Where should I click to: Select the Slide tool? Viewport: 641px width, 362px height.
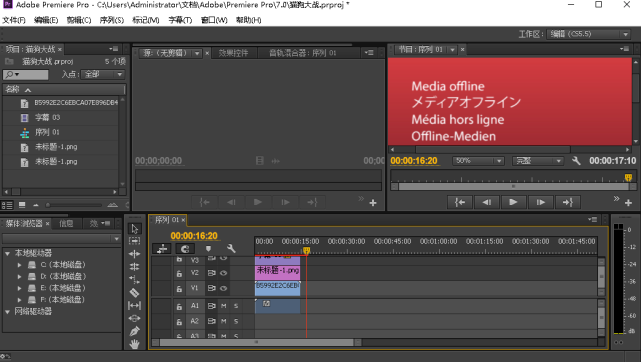point(134,318)
